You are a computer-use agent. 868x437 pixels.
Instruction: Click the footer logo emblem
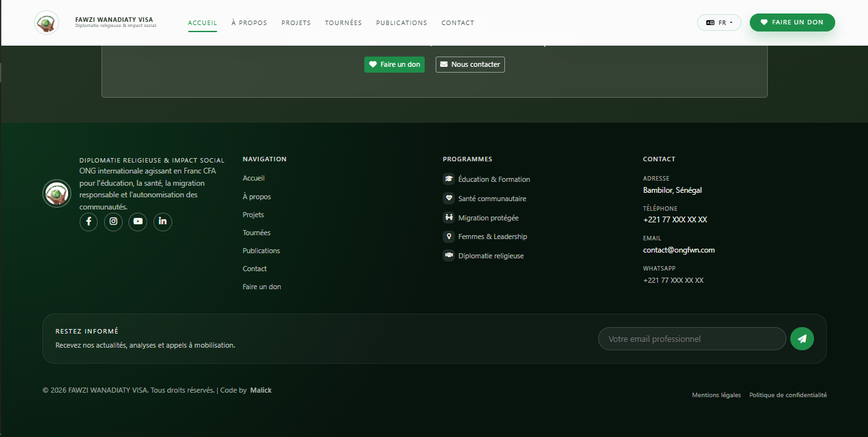tap(57, 193)
